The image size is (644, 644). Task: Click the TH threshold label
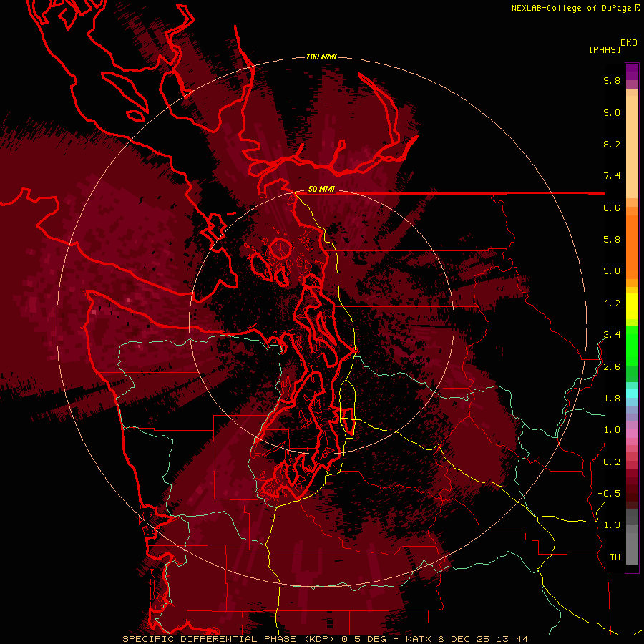[615, 557]
